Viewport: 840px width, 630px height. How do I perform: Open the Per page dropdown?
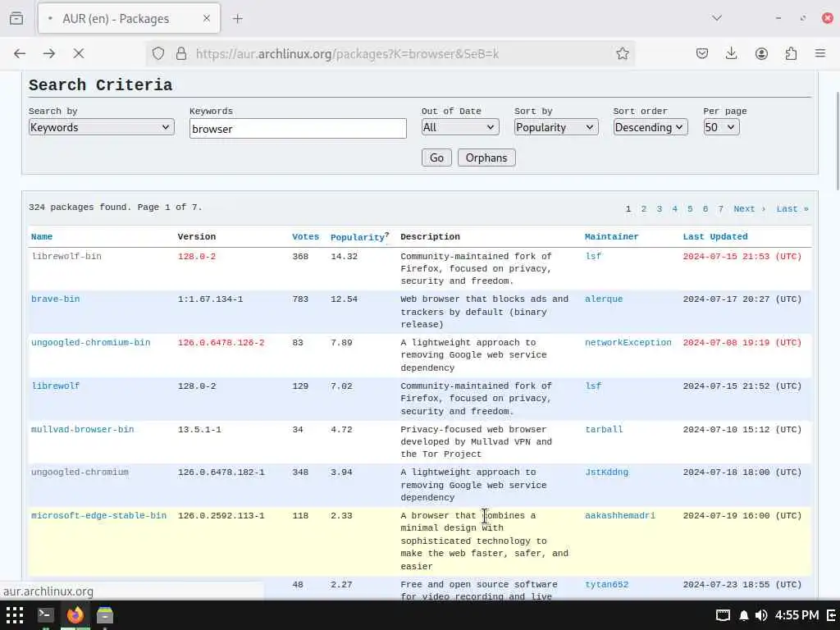pyautogui.click(x=721, y=127)
